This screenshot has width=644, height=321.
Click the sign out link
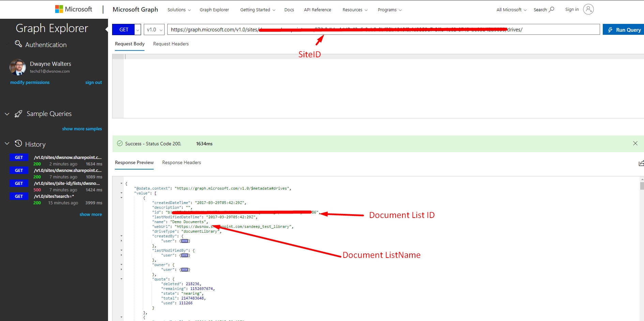93,82
